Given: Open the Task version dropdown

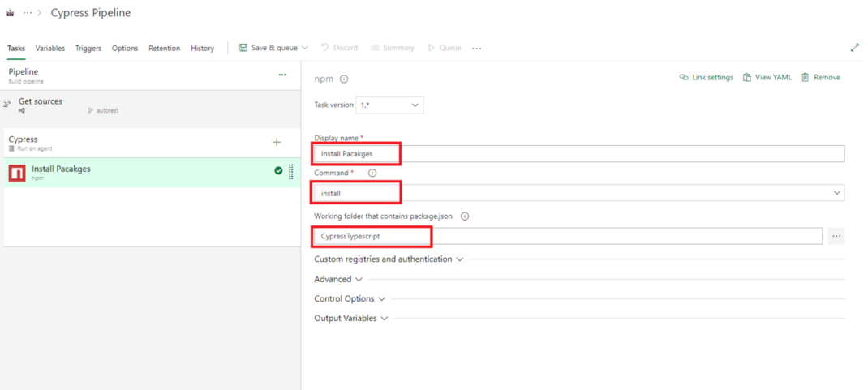Looking at the screenshot, I should (389, 105).
